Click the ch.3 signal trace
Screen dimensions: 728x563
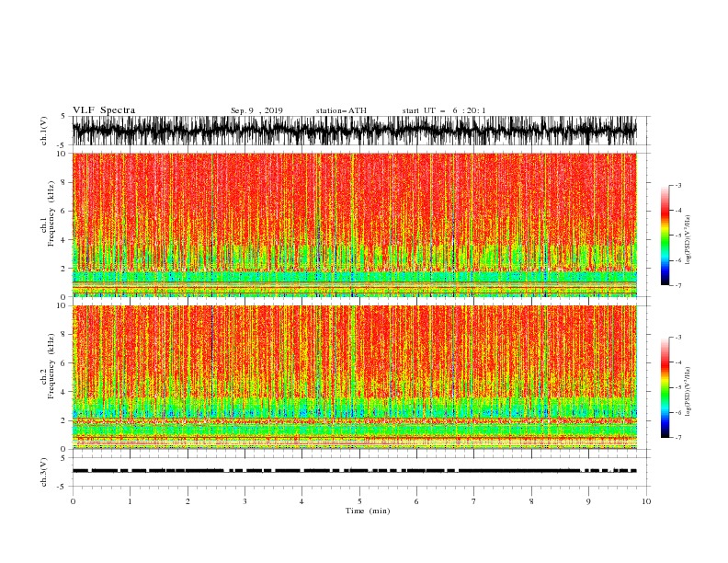click(354, 471)
